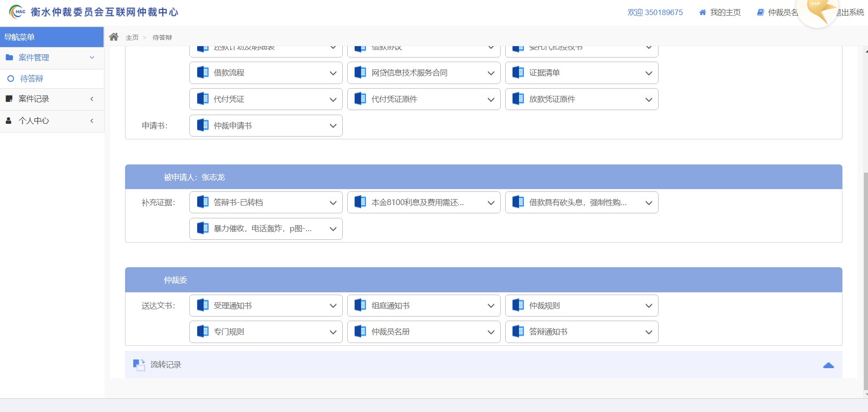Open the 证据清单 document icon
This screenshot has width=868, height=412.
click(518, 73)
